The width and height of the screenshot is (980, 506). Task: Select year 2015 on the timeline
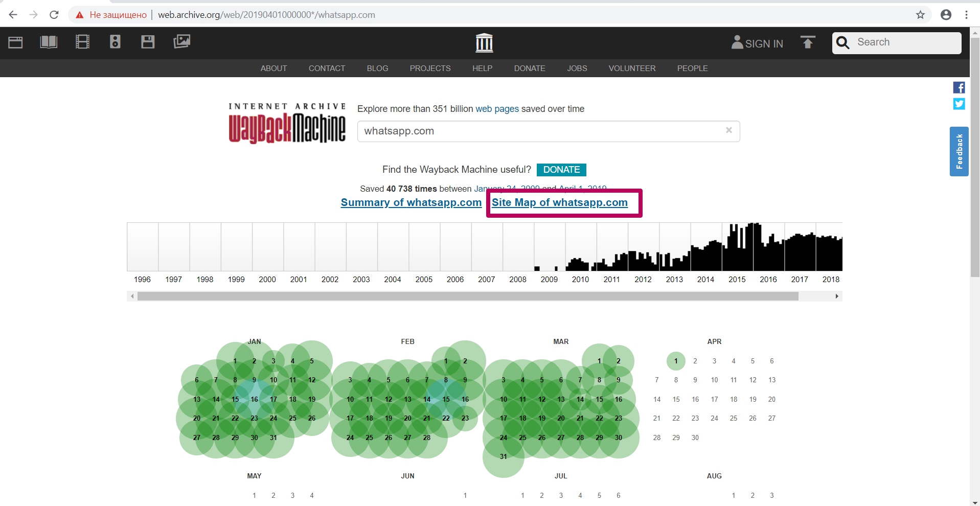(x=737, y=279)
